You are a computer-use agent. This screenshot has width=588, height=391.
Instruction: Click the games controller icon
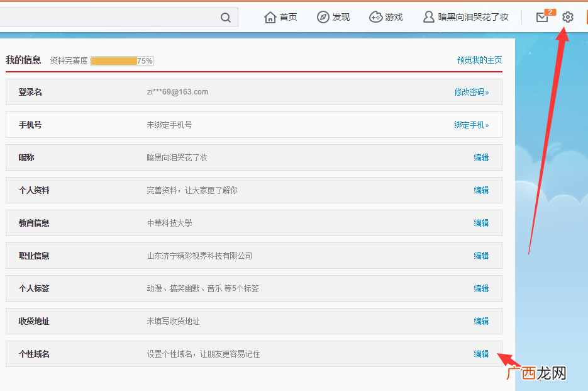[375, 17]
